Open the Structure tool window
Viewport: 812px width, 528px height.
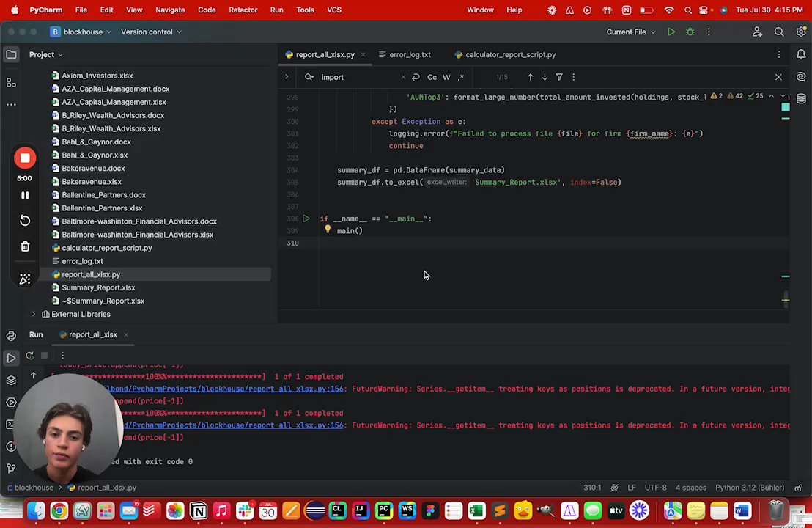(x=11, y=82)
